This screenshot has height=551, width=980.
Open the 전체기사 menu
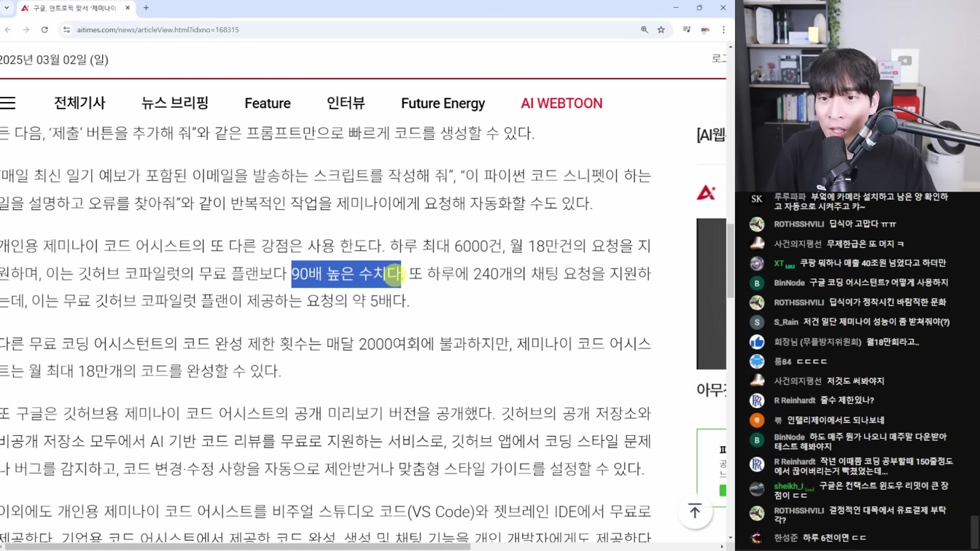tap(79, 103)
